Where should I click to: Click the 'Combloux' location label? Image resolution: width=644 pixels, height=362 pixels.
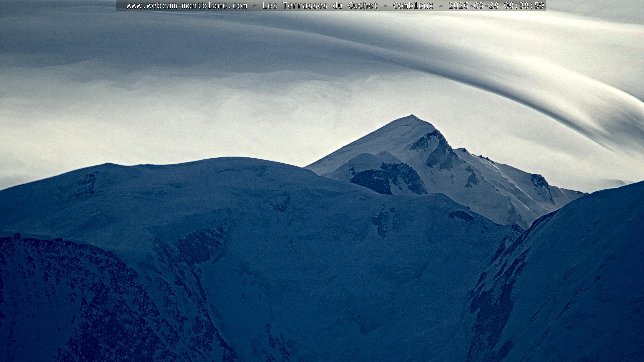tap(413, 6)
